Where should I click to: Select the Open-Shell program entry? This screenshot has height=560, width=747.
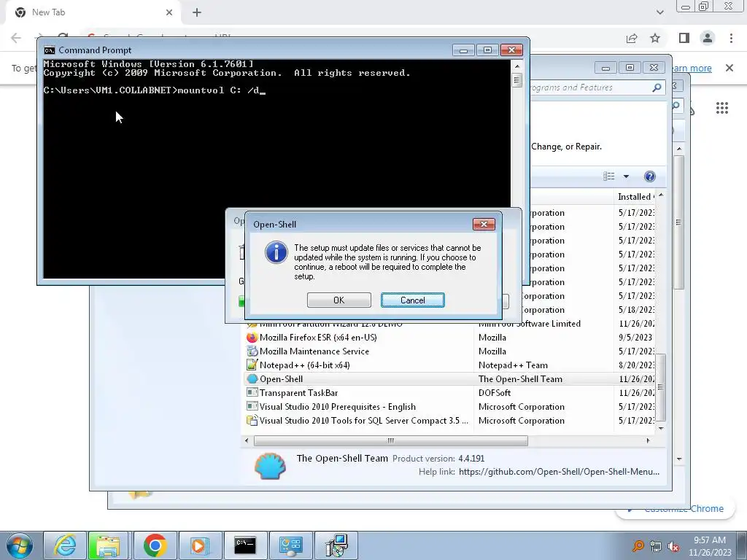coord(449,378)
